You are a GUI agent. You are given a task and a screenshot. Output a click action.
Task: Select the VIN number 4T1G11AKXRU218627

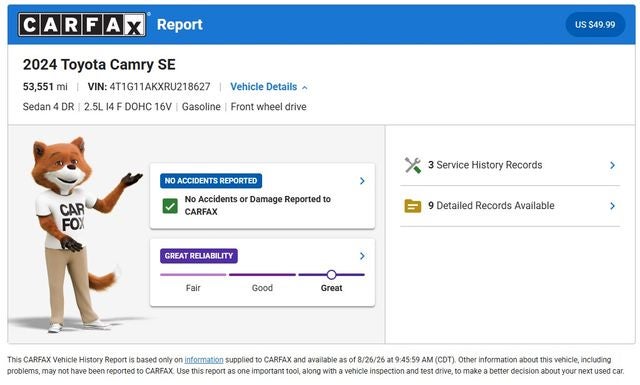tap(160, 87)
